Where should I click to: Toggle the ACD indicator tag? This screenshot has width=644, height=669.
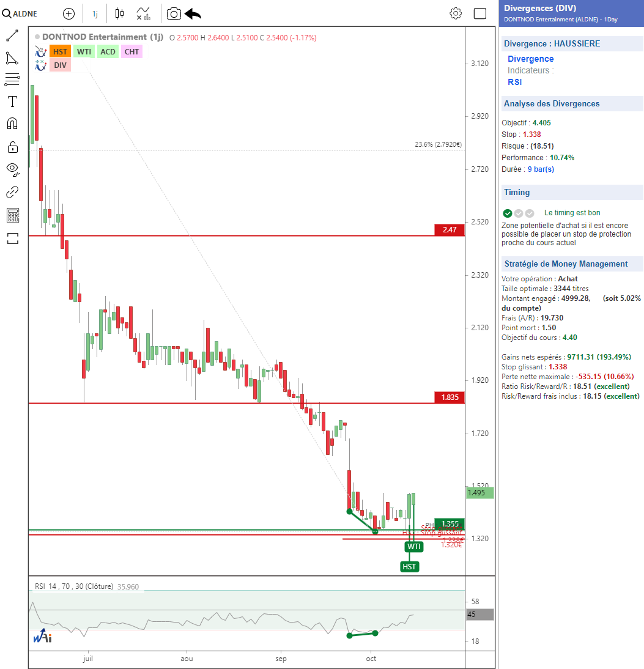point(108,51)
